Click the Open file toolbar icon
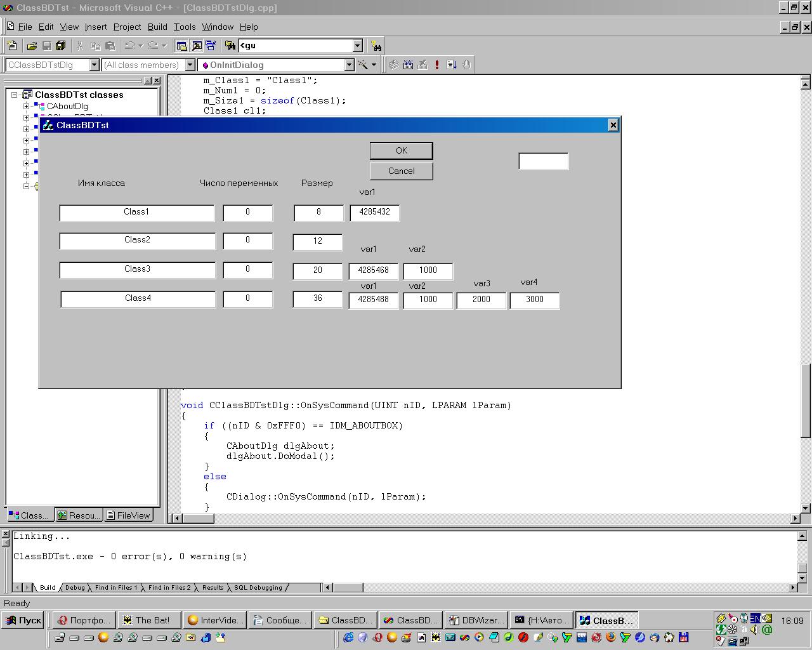 click(x=32, y=46)
